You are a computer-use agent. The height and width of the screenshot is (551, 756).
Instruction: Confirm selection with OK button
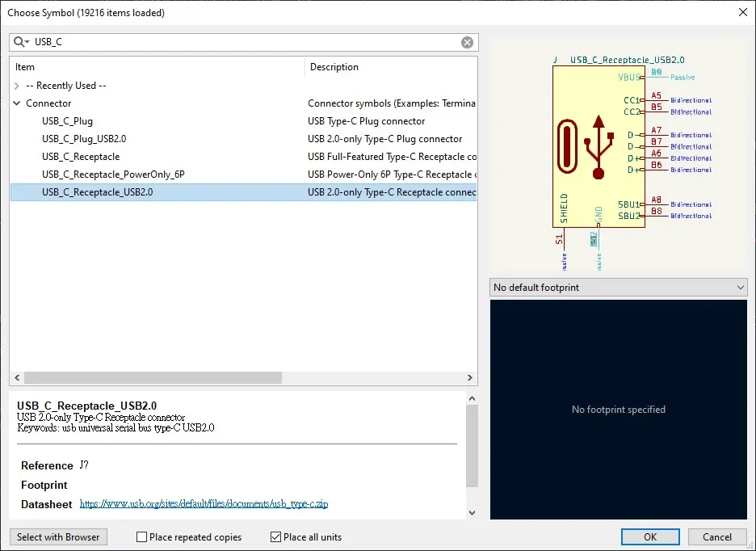point(650,537)
